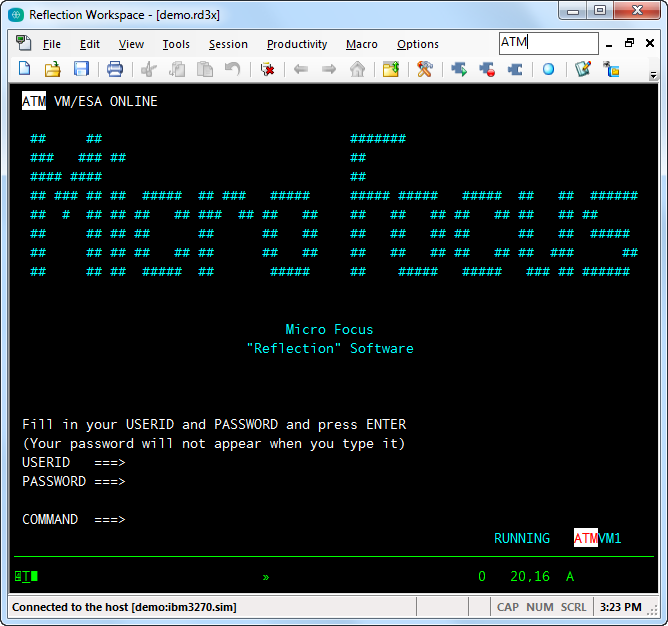Image resolution: width=668 pixels, height=626 pixels.
Task: Click the green T connection indicator
Action: pyautogui.click(x=26, y=576)
